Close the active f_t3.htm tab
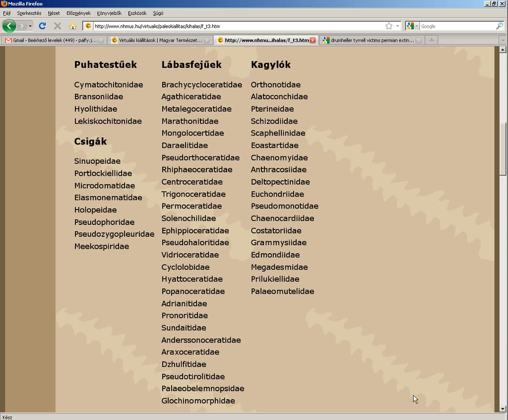The width and height of the screenshot is (508, 420). coord(313,40)
